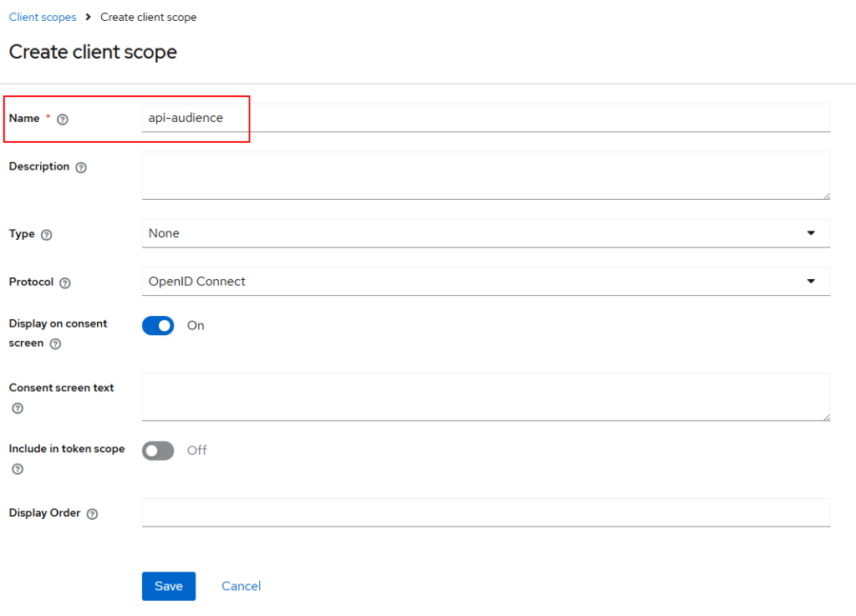Click the Off label beside token scope switch

197,451
